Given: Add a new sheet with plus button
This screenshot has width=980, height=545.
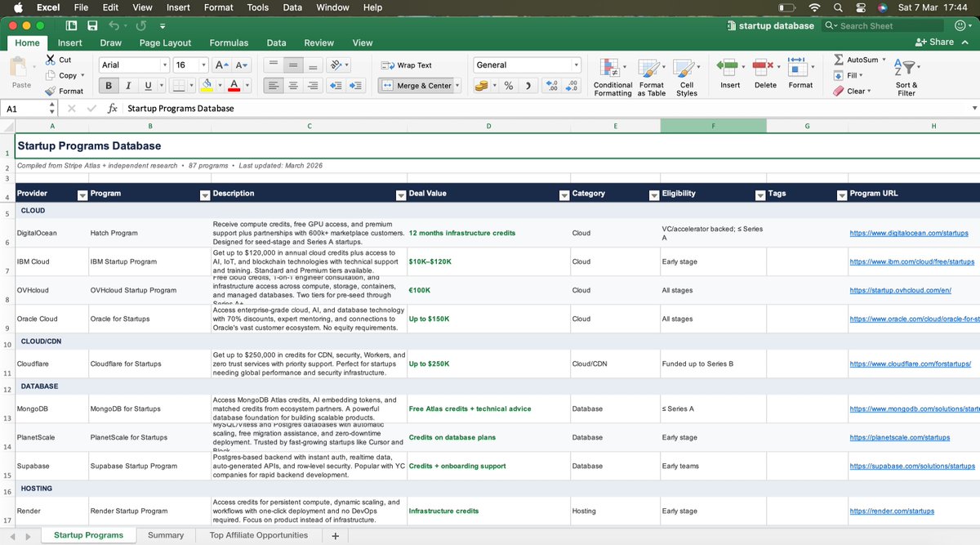Looking at the screenshot, I should [335, 536].
